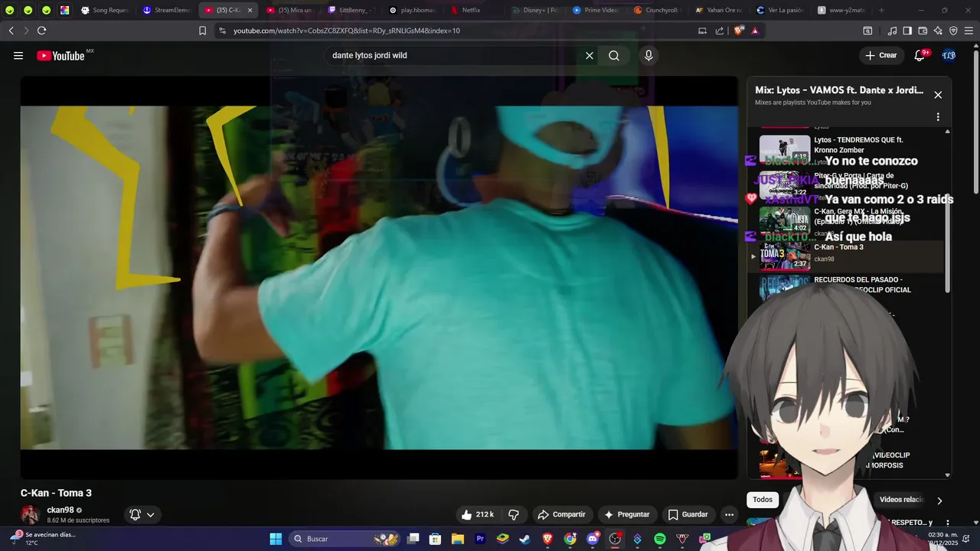Viewport: 980px width, 551px height.
Task: Click the browser address bar URL
Action: point(347,31)
